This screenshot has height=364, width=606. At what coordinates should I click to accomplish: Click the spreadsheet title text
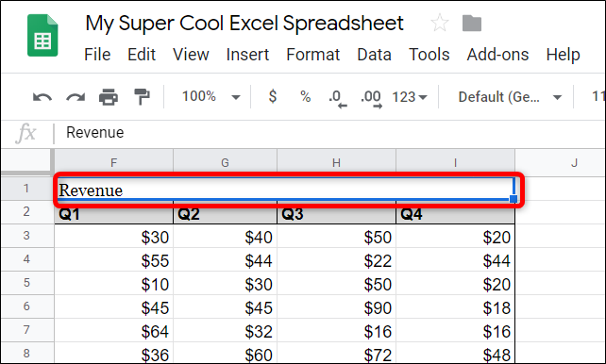click(x=244, y=24)
